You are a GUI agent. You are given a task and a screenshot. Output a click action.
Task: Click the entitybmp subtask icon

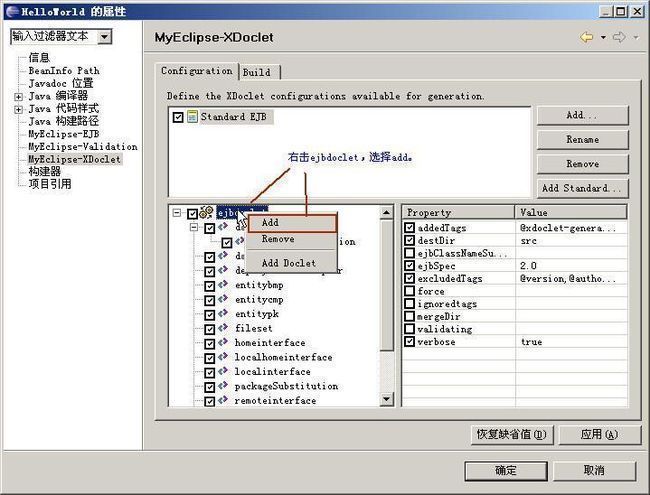223,285
